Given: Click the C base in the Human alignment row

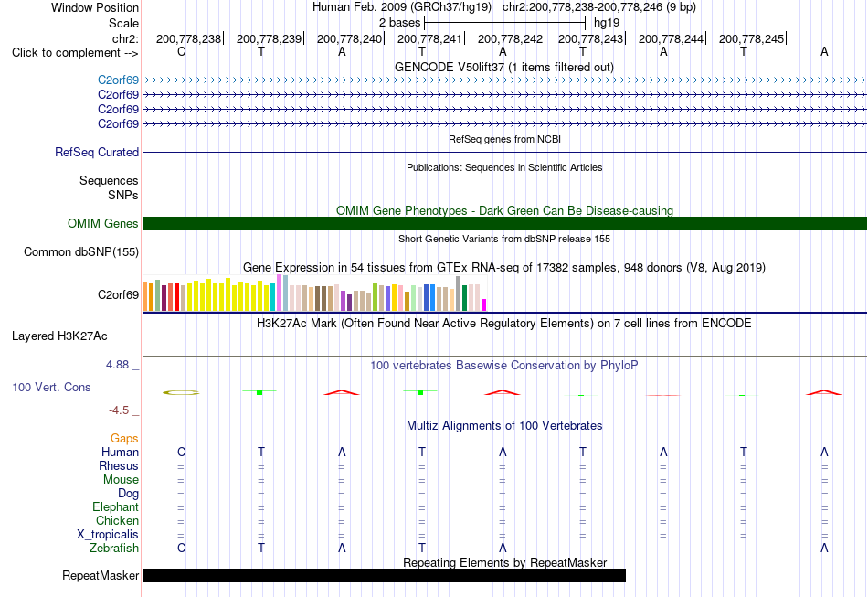Looking at the screenshot, I should coord(181,452).
